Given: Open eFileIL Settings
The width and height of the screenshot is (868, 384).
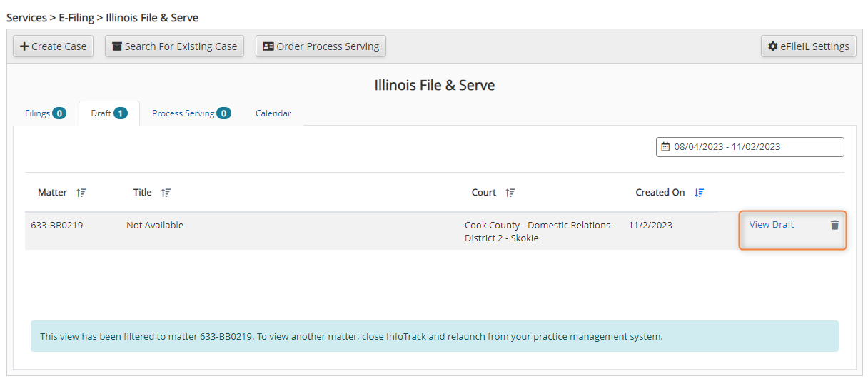Looking at the screenshot, I should coord(808,46).
